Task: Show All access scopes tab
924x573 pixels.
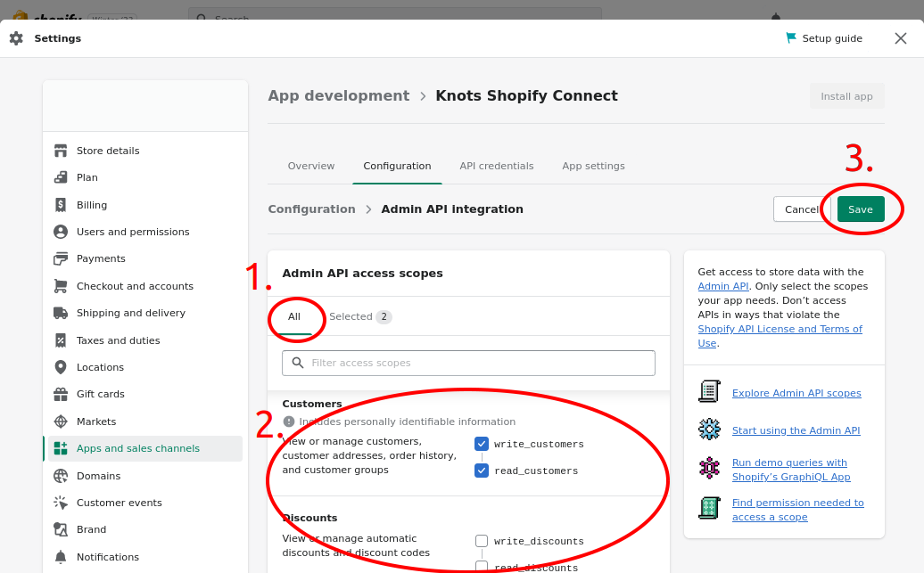Action: pos(294,317)
